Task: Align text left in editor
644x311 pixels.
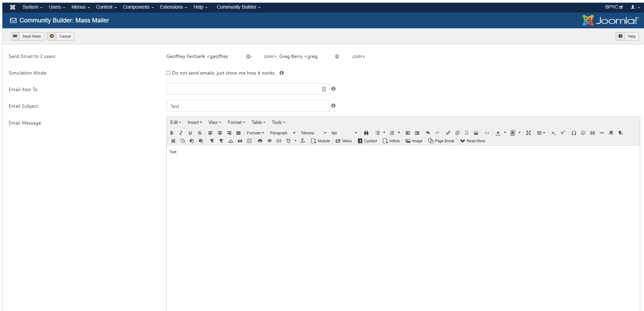Action: pos(210,133)
